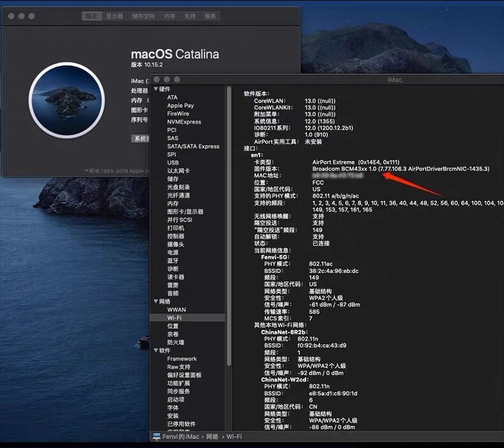The image size is (504, 448).
Task: Click Wi-Fi in the bottom path bar
Action: (x=234, y=437)
